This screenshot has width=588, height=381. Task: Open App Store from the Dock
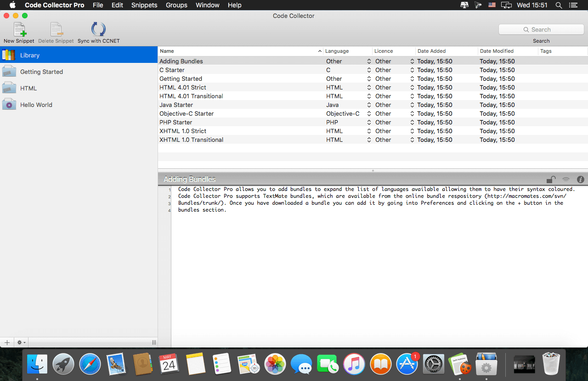point(407,364)
